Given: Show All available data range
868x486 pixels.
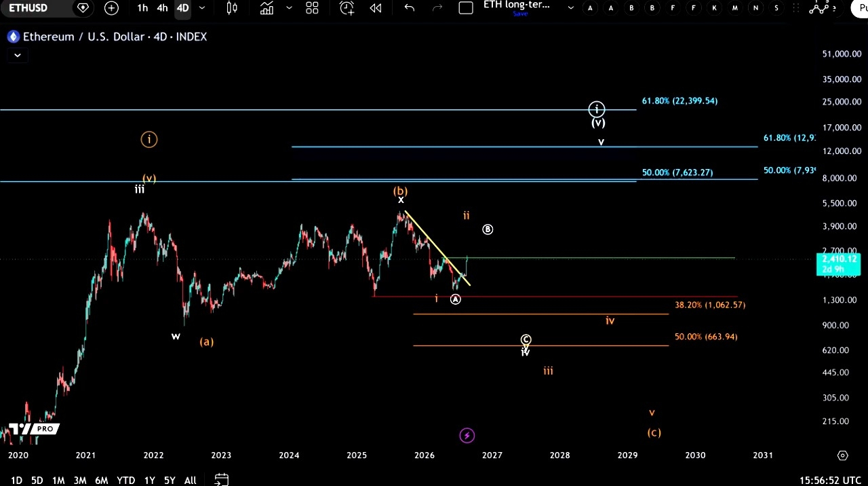Looking at the screenshot, I should (x=191, y=481).
